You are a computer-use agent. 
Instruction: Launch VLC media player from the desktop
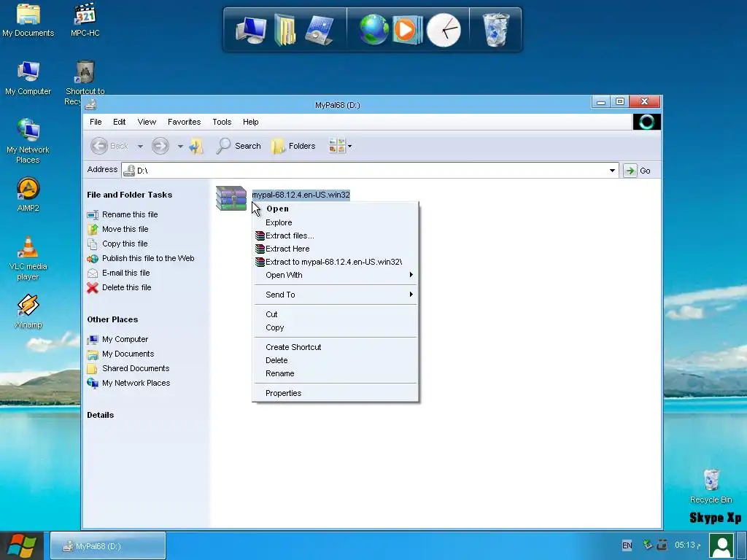(x=28, y=258)
